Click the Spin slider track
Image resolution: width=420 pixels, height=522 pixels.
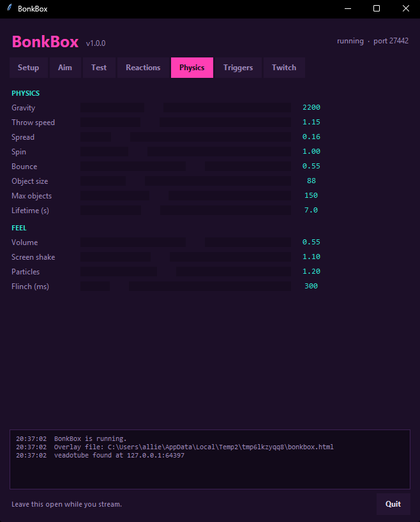tap(186, 151)
